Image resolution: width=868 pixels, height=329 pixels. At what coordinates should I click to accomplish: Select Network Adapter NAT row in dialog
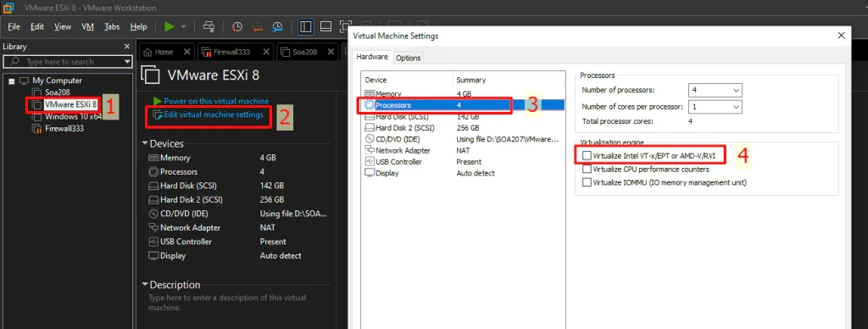[x=463, y=150]
